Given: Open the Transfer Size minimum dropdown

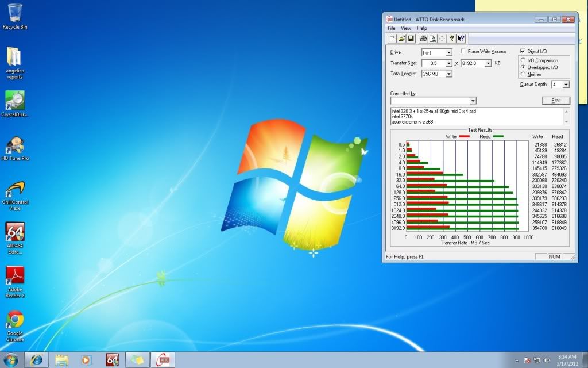Looking at the screenshot, I should tap(448, 63).
